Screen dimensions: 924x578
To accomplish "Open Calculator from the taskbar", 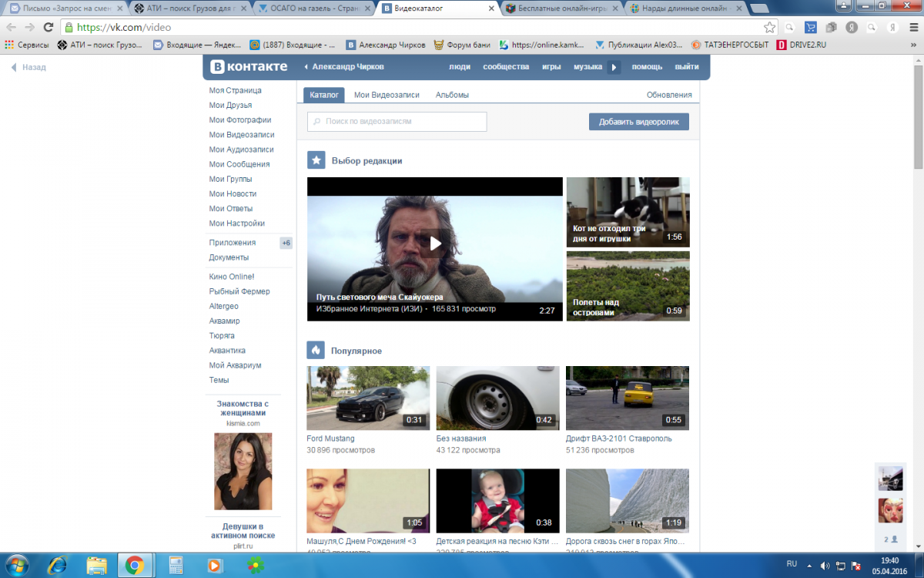I will coord(176,566).
